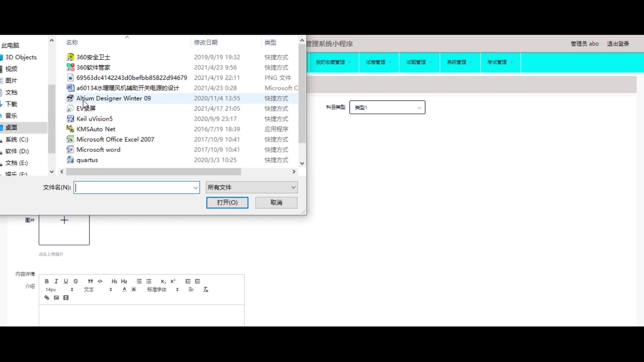Open the text alignment picker

coord(191,290)
